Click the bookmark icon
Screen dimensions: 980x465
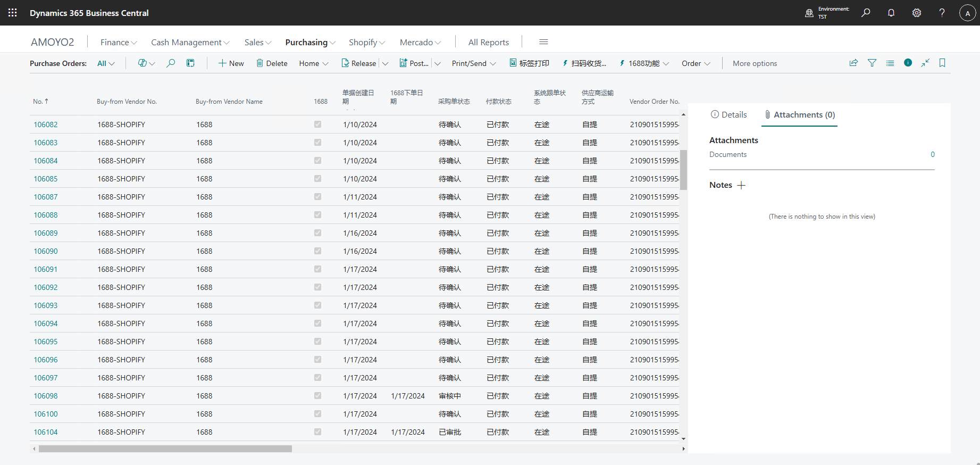pyautogui.click(x=942, y=63)
